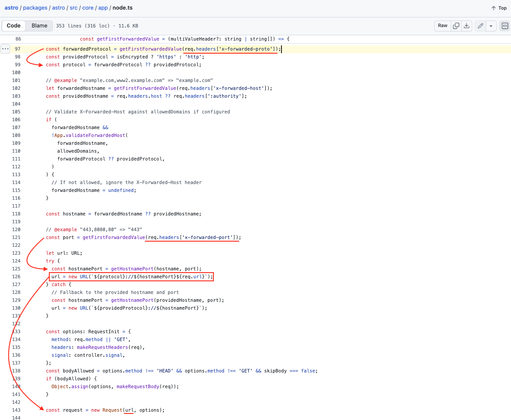The height and width of the screenshot is (420, 511).
Task: Switch to the Blame view
Action: tap(39, 26)
